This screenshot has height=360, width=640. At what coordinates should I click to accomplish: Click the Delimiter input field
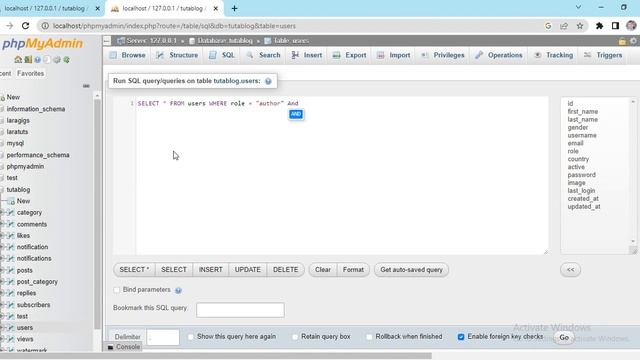163,337
